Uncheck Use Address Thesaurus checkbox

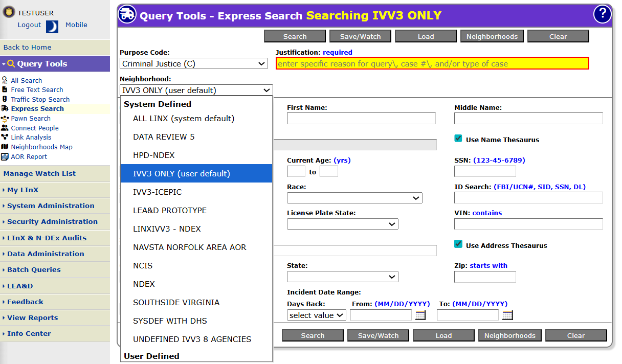pyautogui.click(x=458, y=244)
